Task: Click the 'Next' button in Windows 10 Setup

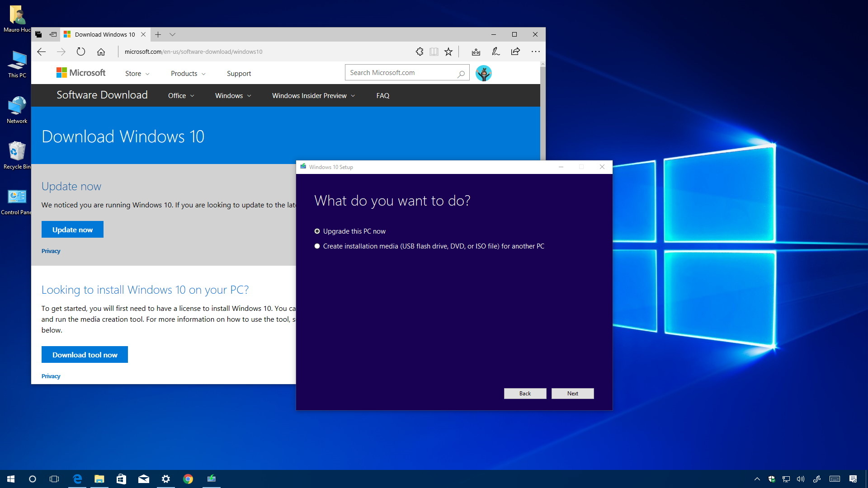Action: point(572,393)
